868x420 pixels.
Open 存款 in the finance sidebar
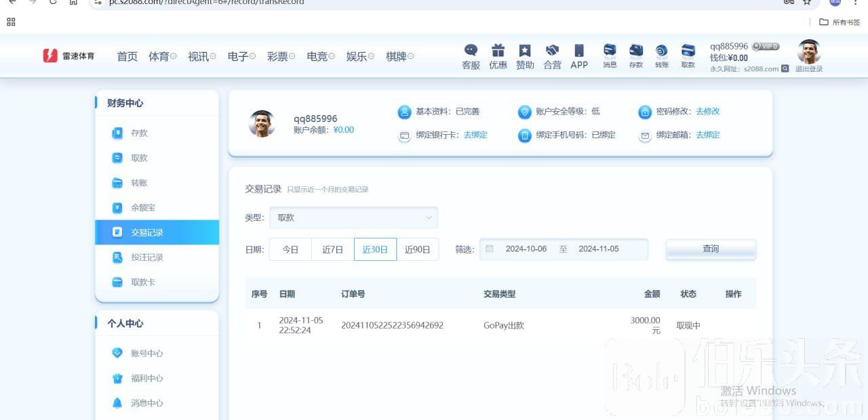(157, 133)
